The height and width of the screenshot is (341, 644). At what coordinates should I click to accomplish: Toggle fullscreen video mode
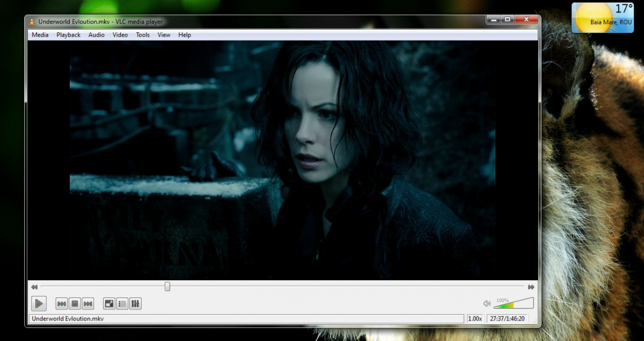109,304
